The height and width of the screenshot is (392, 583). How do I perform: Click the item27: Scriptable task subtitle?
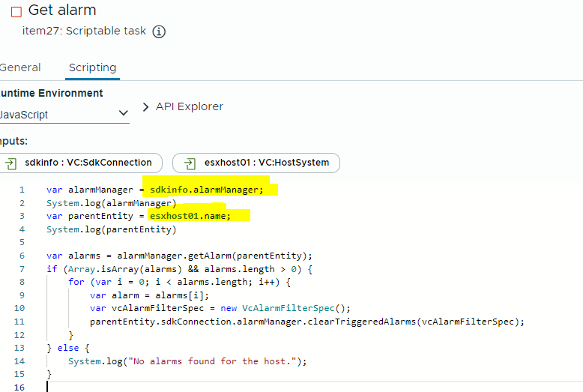point(84,31)
